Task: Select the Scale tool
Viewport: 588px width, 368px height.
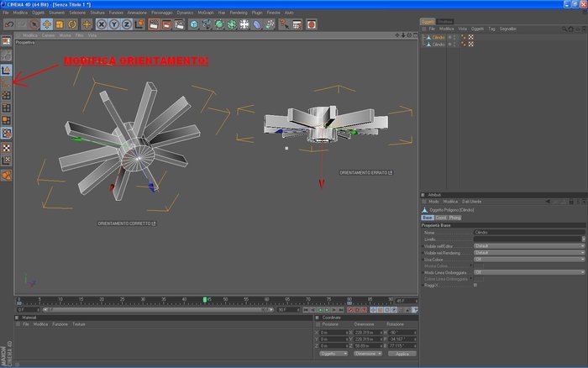Action: (x=60, y=24)
